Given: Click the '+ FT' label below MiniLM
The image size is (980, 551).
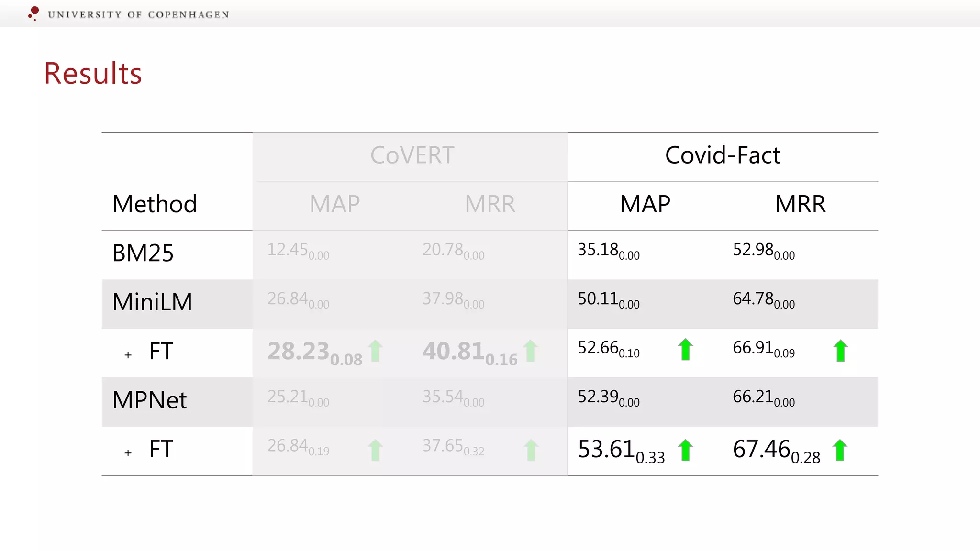Looking at the screenshot, I should point(148,352).
